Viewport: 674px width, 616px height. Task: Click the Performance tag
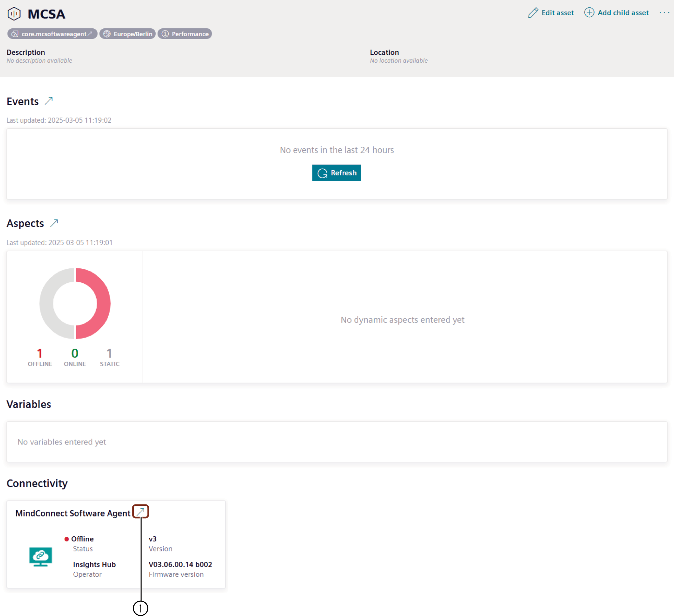(x=185, y=34)
